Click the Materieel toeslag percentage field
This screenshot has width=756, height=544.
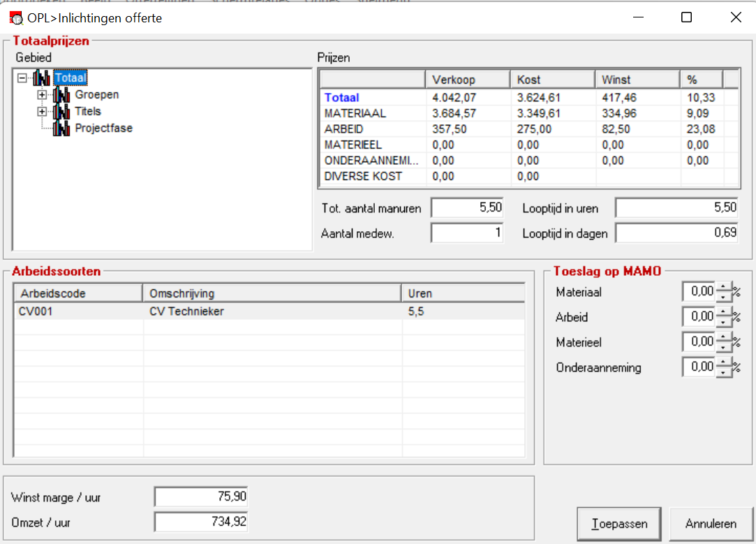(699, 341)
